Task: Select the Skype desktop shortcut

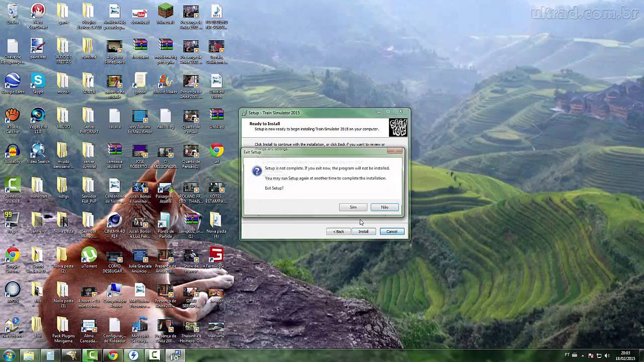Action: click(38, 84)
